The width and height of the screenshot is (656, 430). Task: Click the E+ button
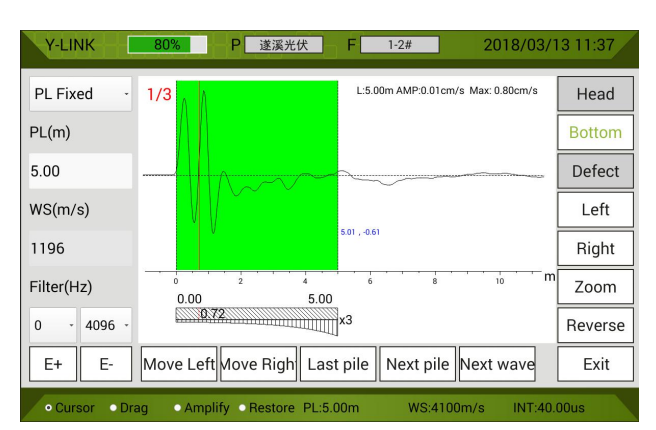tap(53, 364)
